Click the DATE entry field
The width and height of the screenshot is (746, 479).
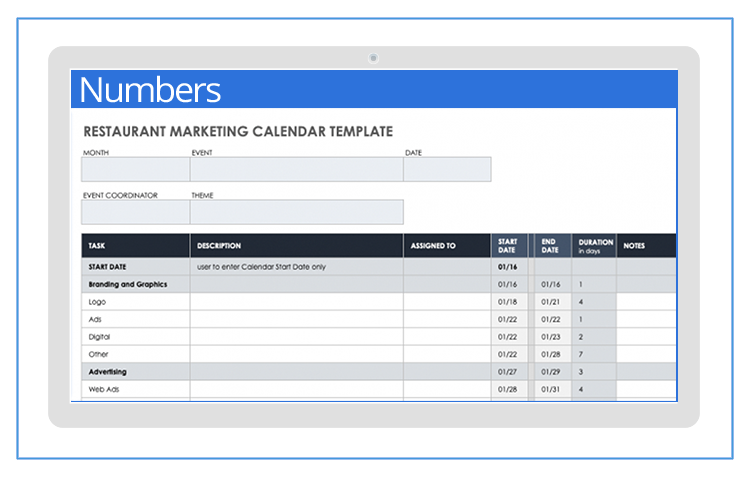pos(447,169)
